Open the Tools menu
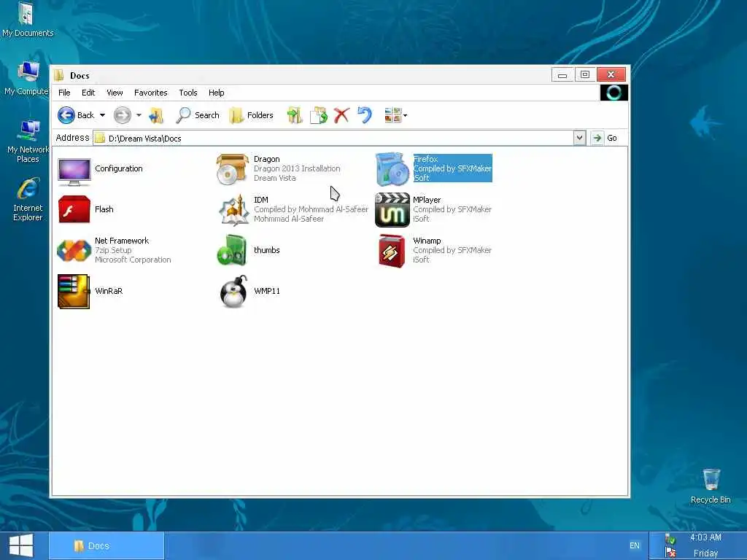 coord(188,93)
